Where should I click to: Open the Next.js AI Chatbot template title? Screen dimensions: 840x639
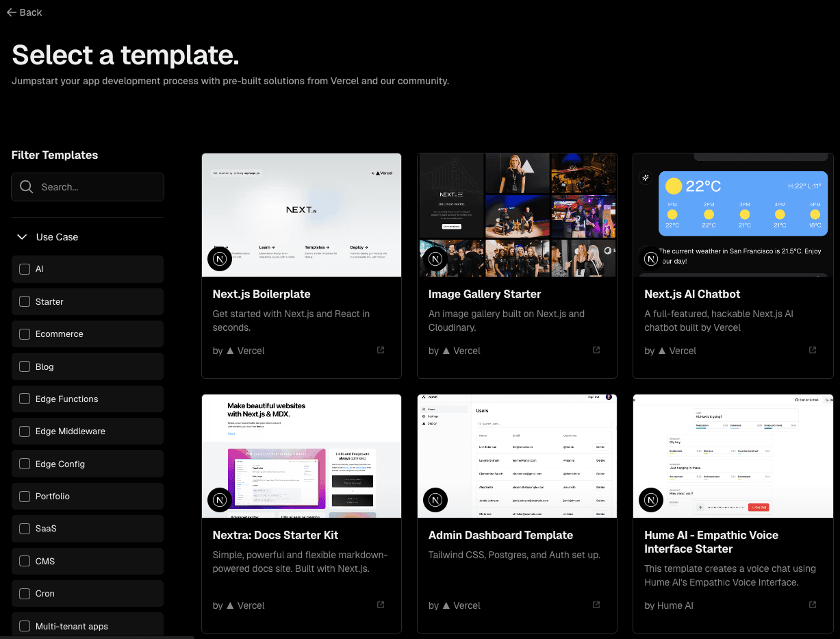[692, 294]
